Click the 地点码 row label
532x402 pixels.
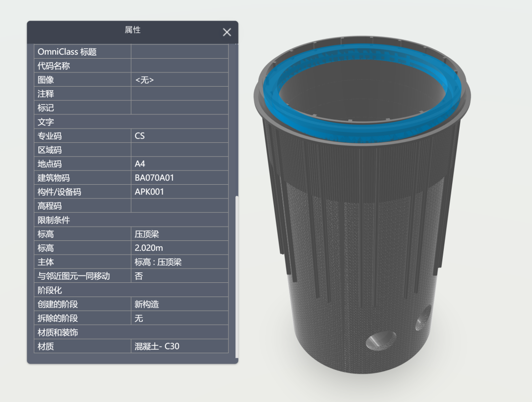[x=50, y=164]
